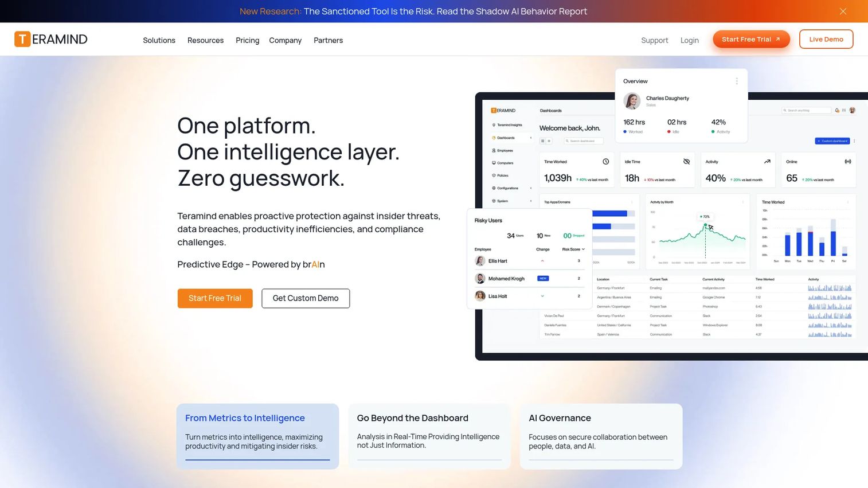The height and width of the screenshot is (488, 868).
Task: Close the New Research announcement banner
Action: (x=843, y=11)
